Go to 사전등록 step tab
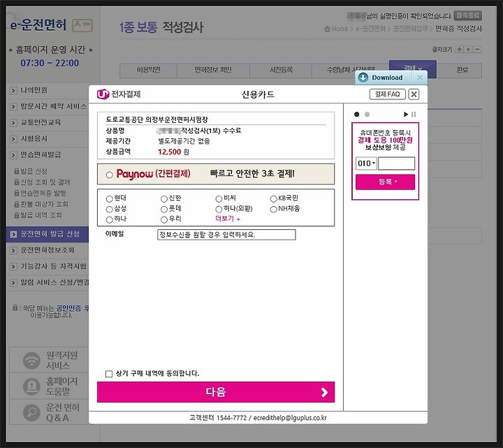Viewport: 503px width, 448px height. tap(281, 71)
